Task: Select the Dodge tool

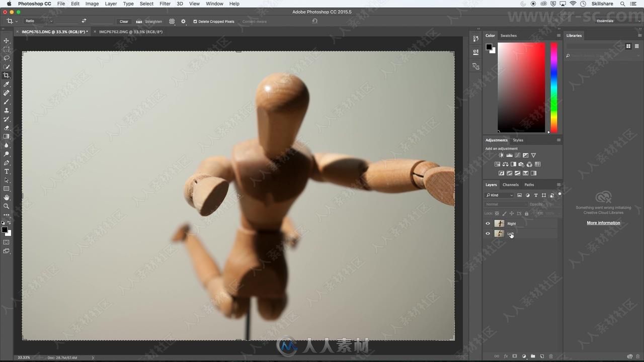Action: (x=7, y=154)
